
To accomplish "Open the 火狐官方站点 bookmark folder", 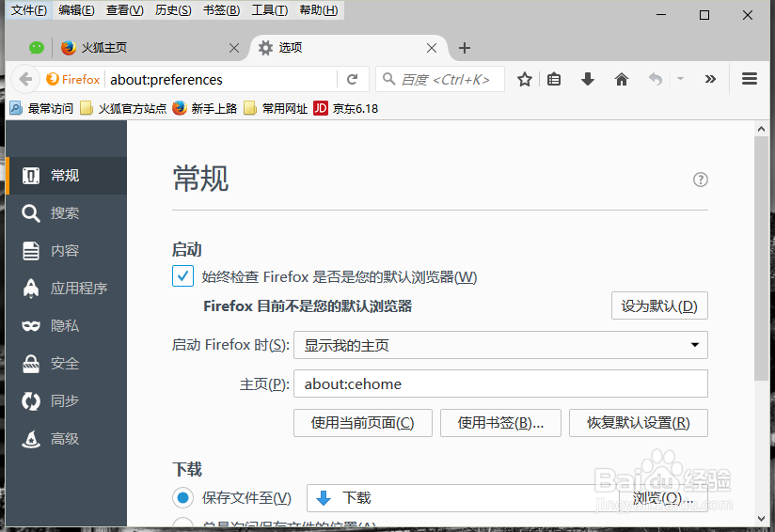I will (123, 108).
